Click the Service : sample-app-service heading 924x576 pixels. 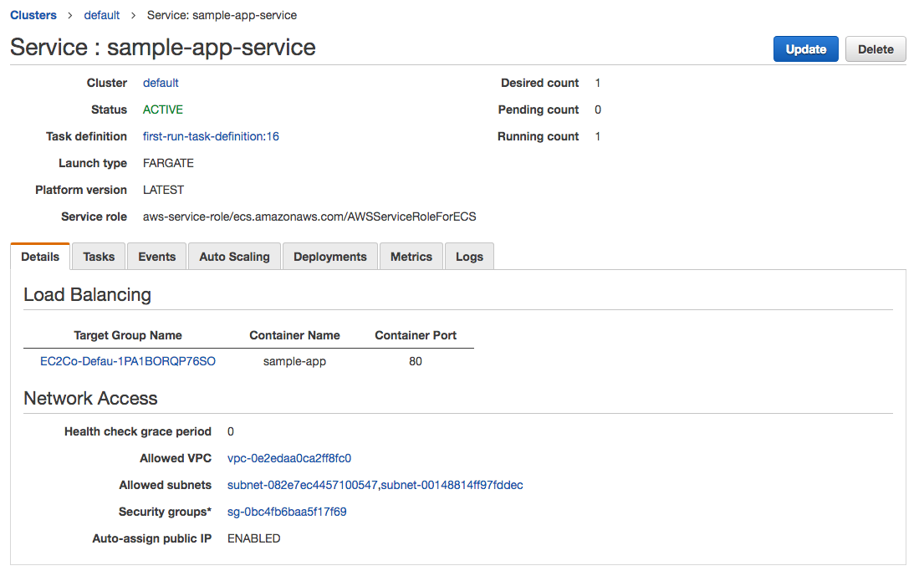pyautogui.click(x=163, y=48)
